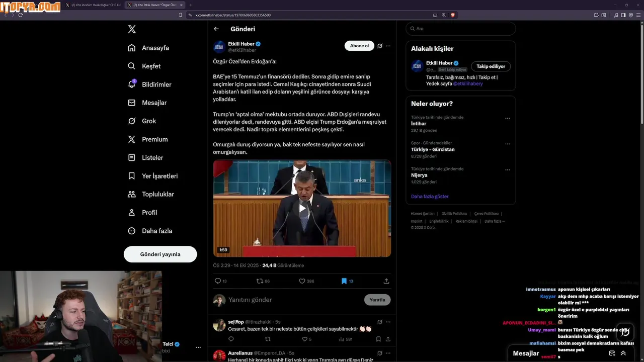The image size is (644, 362).
Task: Open Çerez Politikası link
Action: [x=486, y=214]
